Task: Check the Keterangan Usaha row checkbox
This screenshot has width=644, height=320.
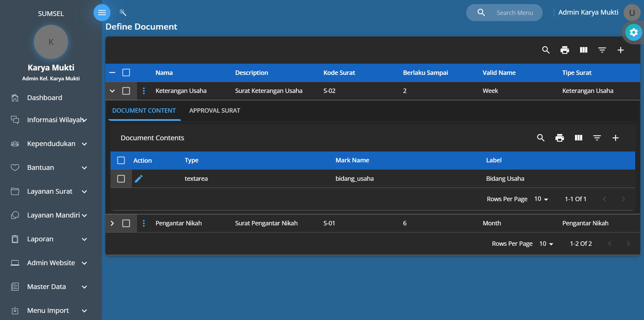Action: (126, 91)
